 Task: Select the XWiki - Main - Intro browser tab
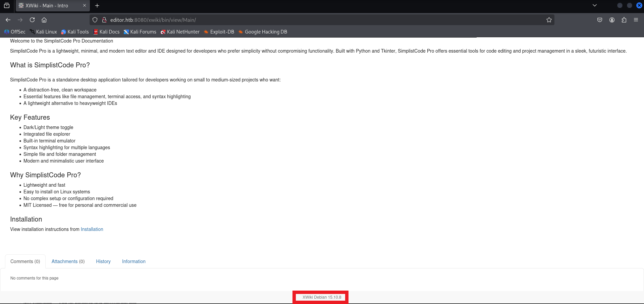(x=53, y=5)
